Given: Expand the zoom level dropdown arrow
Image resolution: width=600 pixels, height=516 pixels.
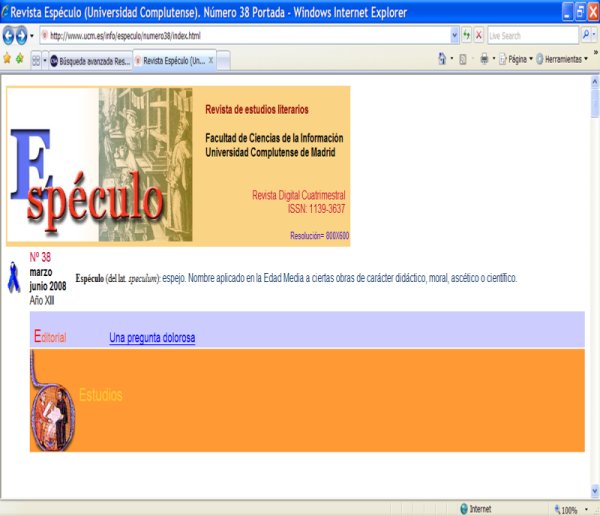Looking at the screenshot, I should click(586, 509).
